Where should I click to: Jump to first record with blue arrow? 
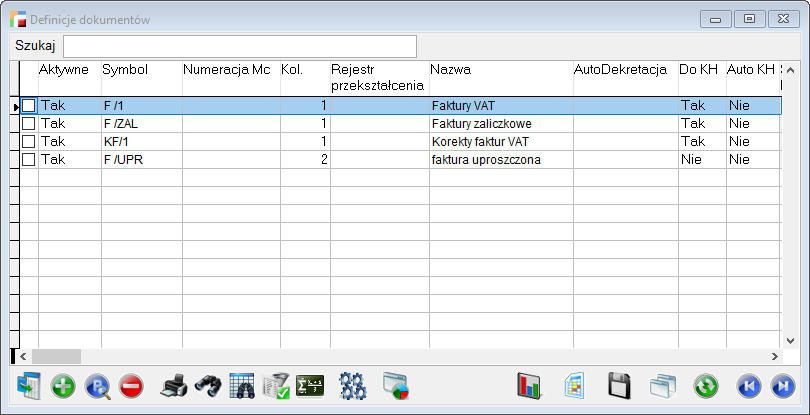pos(749,386)
